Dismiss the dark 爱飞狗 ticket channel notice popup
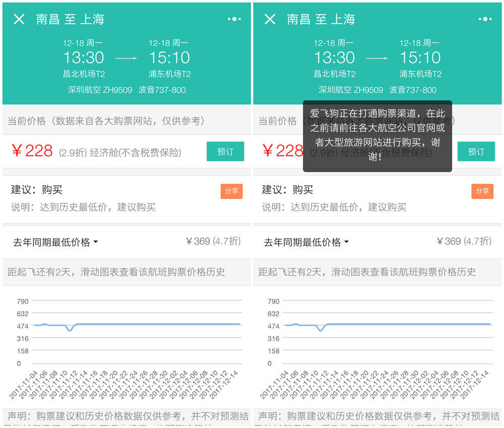 [x=377, y=136]
